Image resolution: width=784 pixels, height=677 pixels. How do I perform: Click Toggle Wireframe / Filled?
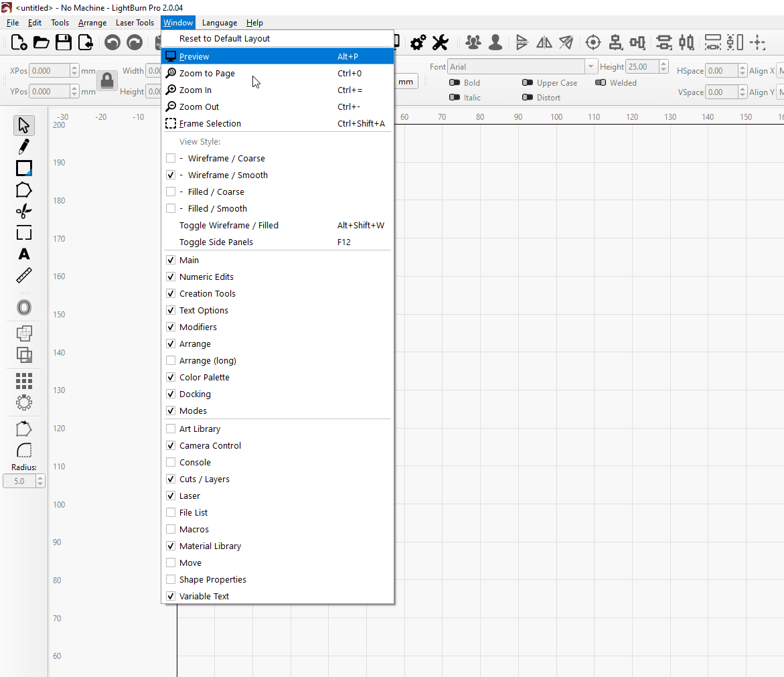point(277,226)
